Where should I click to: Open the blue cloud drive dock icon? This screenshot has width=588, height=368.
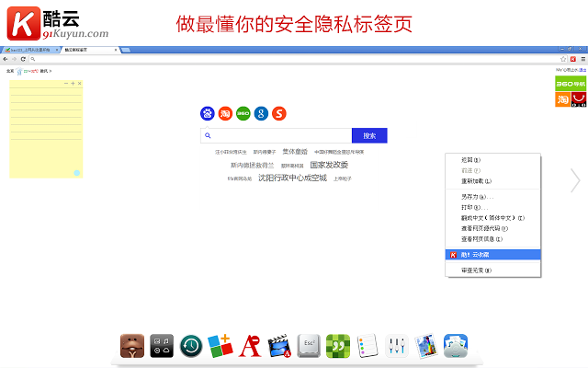click(x=456, y=346)
